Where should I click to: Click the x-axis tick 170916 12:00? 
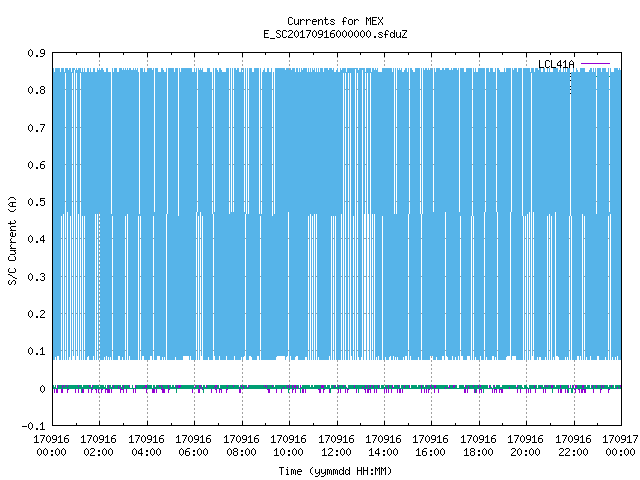(336, 446)
